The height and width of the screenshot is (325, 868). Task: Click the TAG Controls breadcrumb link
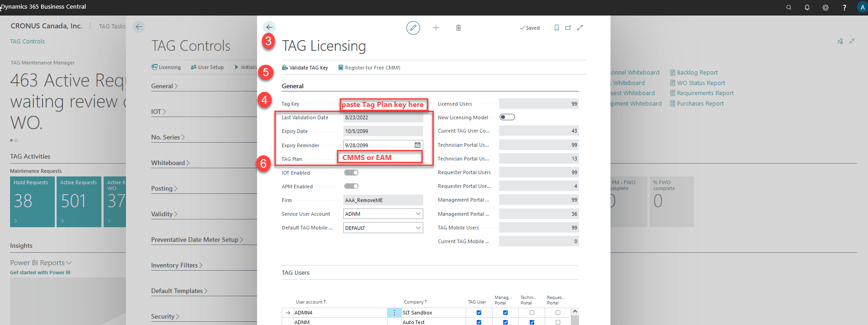[x=27, y=42]
